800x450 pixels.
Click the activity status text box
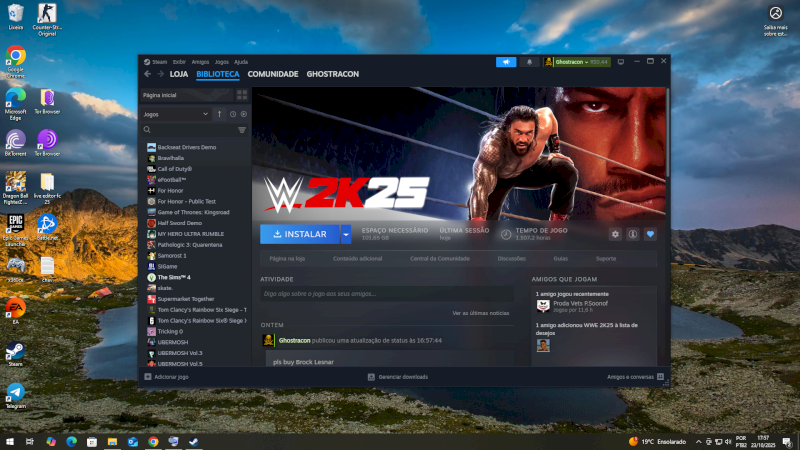(387, 294)
